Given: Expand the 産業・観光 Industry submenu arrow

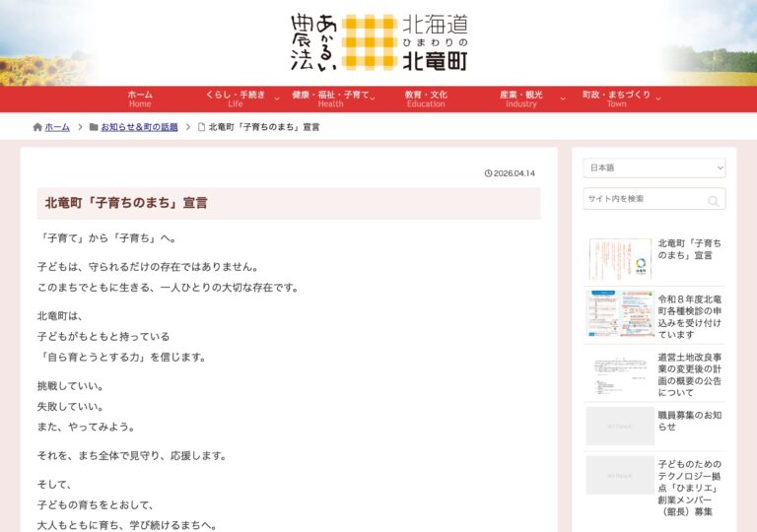Looking at the screenshot, I should (563, 99).
